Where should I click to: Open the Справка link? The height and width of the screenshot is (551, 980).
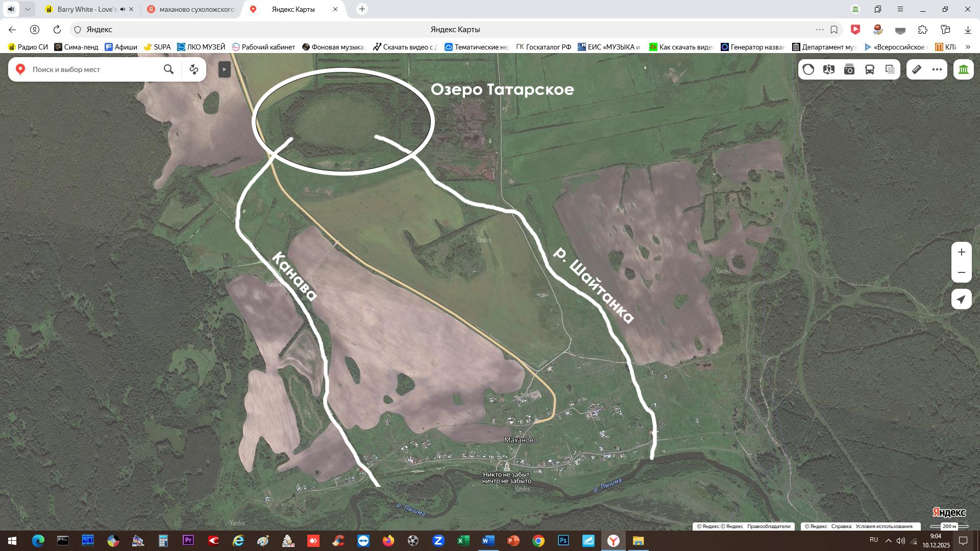pyautogui.click(x=841, y=527)
